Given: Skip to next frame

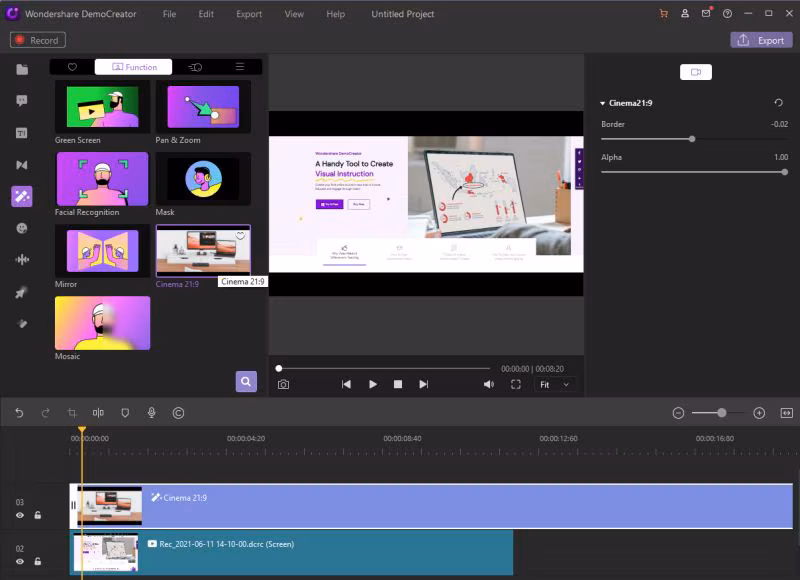Looking at the screenshot, I should (423, 385).
